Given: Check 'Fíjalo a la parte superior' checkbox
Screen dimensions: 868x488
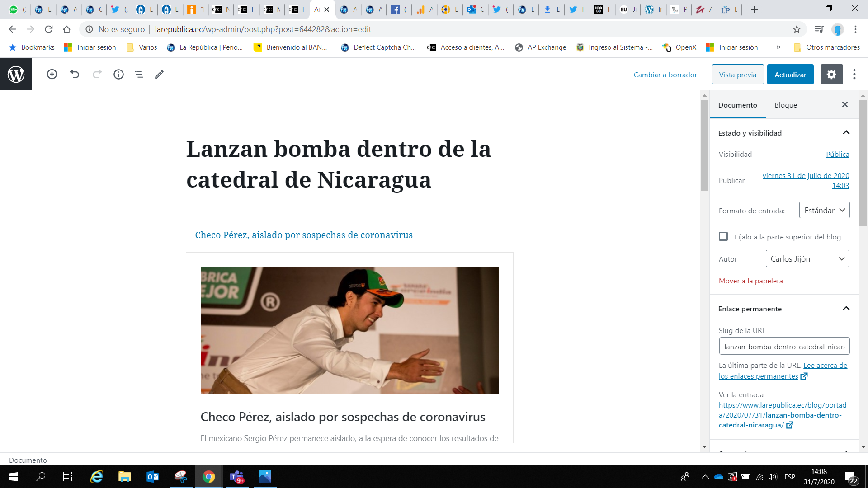Looking at the screenshot, I should 723,236.
